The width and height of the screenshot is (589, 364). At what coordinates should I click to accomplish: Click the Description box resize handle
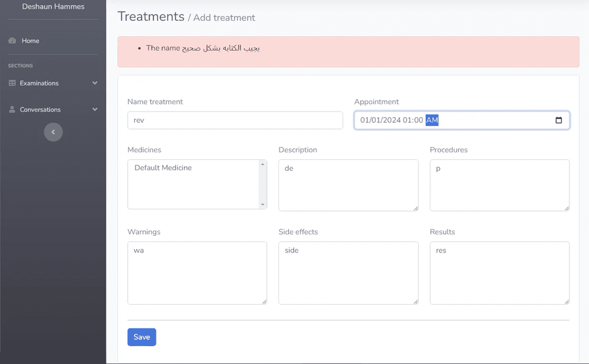[x=415, y=208]
